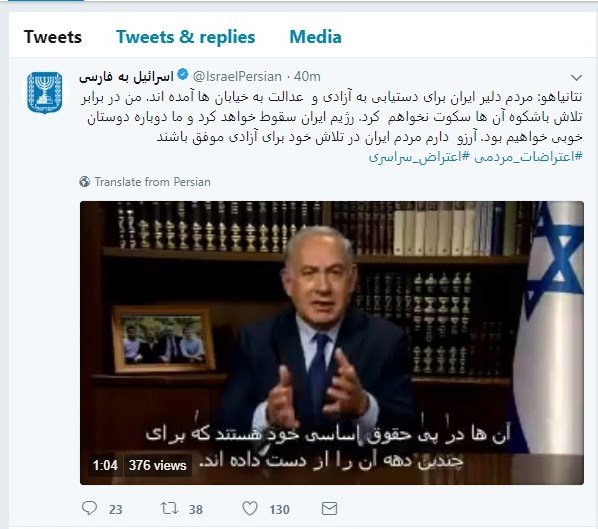Select the Media tab
This screenshot has height=529, width=598.
[x=315, y=37]
